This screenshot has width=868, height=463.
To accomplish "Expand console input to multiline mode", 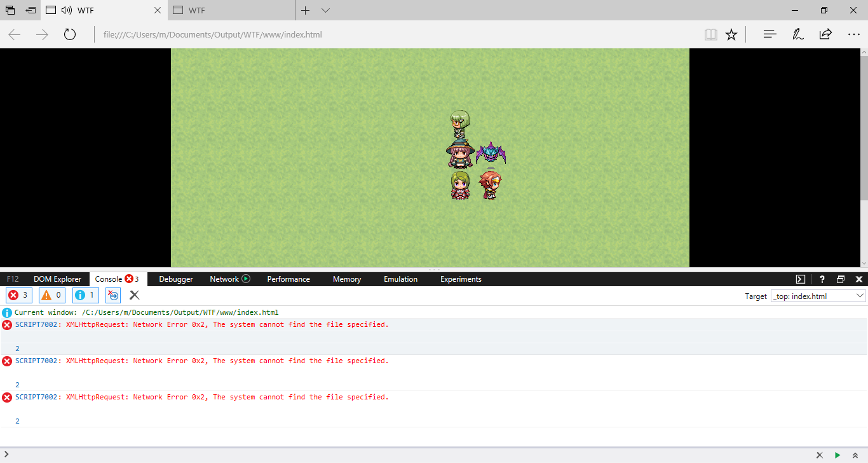I will [x=855, y=455].
